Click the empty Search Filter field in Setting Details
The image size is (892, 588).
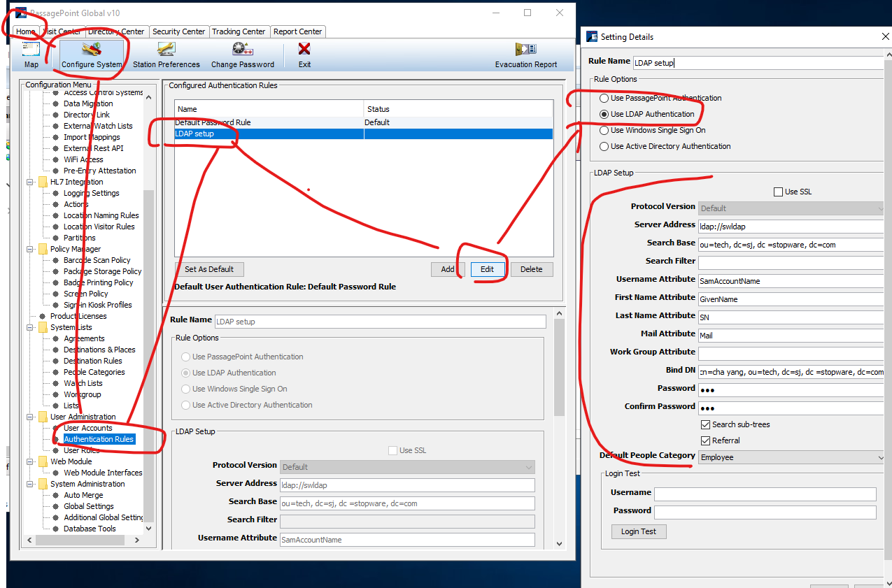tap(791, 263)
